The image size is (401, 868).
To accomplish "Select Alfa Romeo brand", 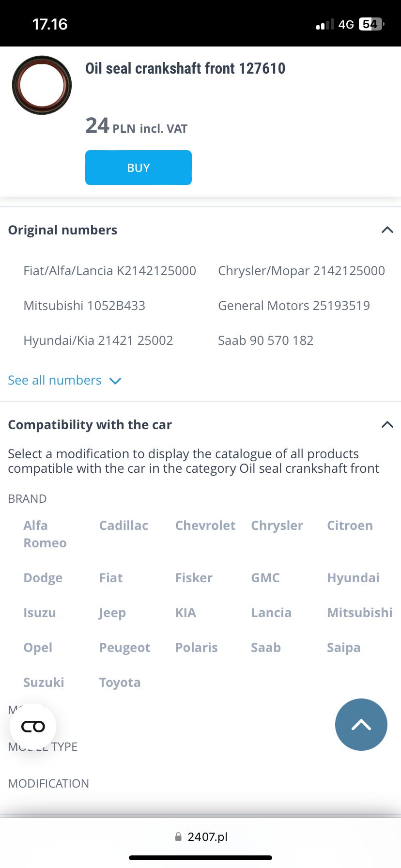I will coord(45,534).
